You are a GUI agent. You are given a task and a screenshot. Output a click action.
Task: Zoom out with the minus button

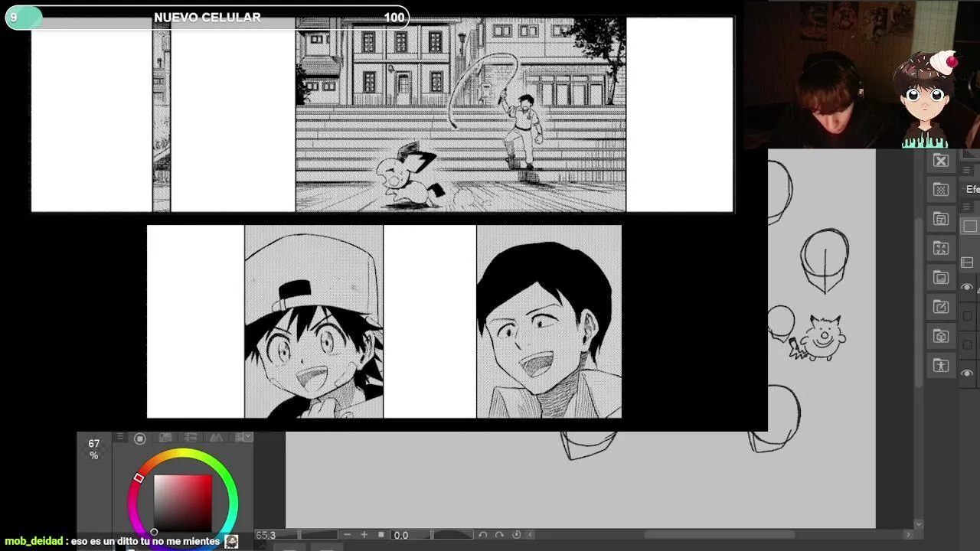pos(348,535)
